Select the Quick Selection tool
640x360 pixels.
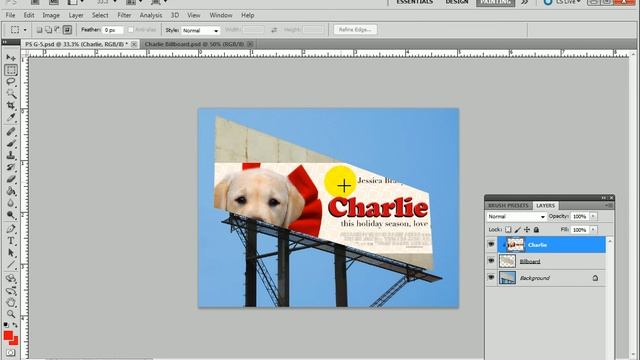tap(11, 94)
